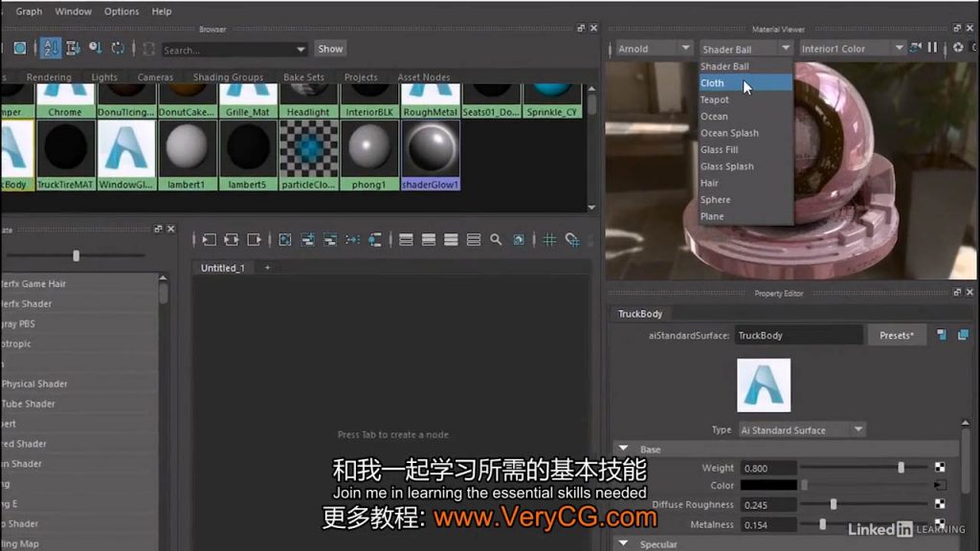980x551 pixels.
Task: Select the shaderGlow1 material swatch
Action: (430, 155)
